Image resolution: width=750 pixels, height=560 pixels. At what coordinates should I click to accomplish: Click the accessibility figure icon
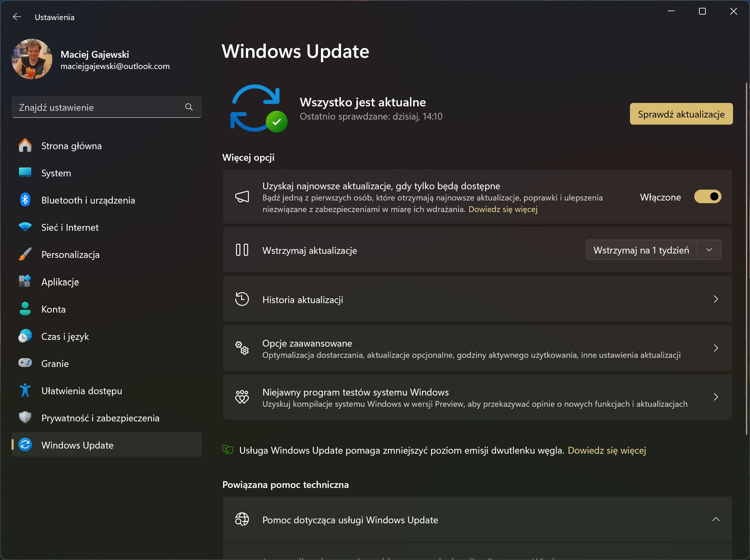(x=25, y=390)
